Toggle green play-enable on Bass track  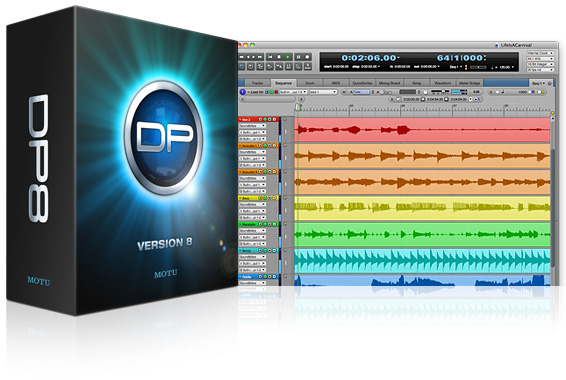point(265,198)
